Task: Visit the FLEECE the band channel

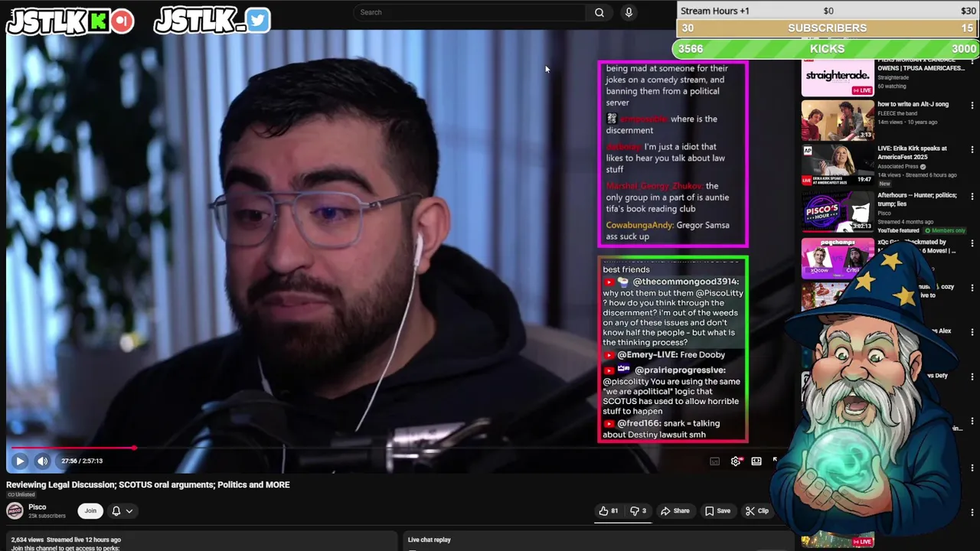Action: tap(897, 113)
